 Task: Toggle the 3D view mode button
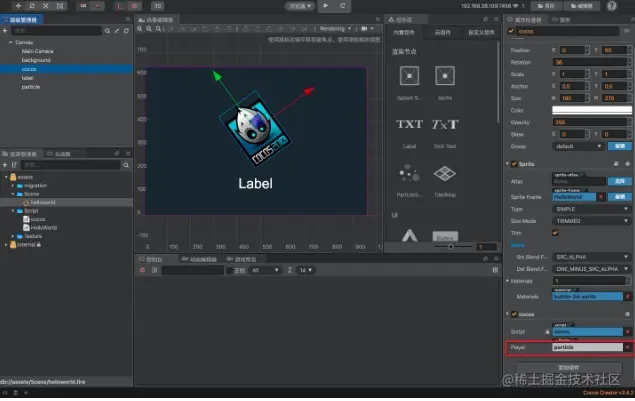pos(158,6)
